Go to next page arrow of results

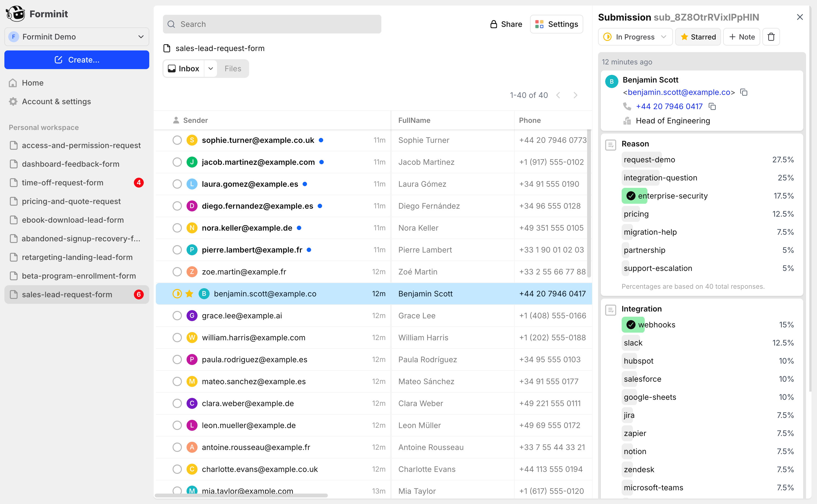coord(575,95)
